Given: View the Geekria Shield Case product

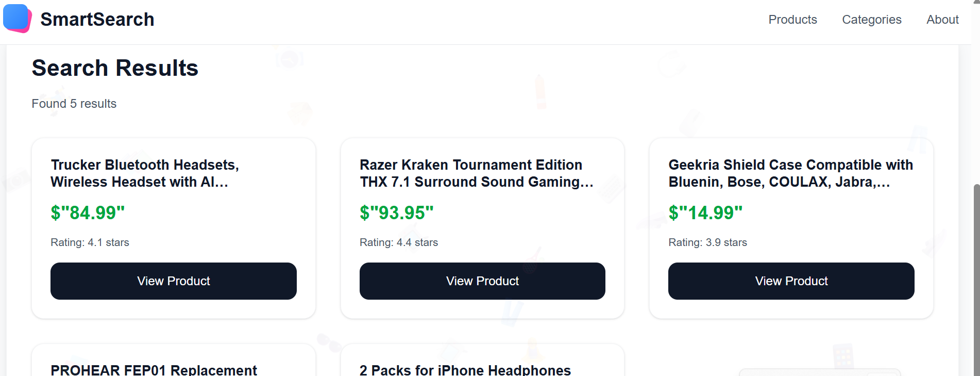Looking at the screenshot, I should [x=791, y=281].
